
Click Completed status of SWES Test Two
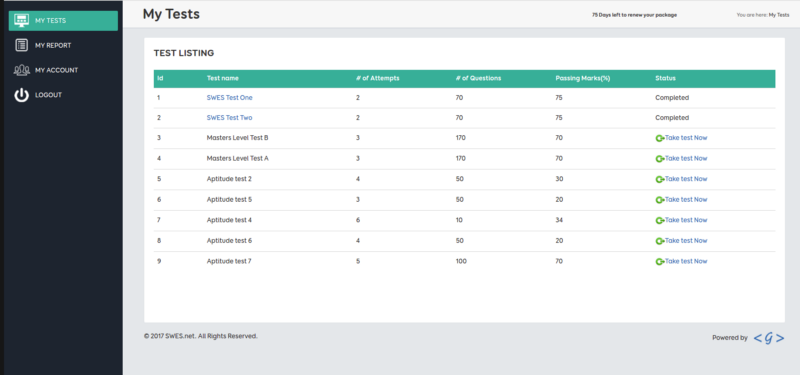[x=672, y=117]
